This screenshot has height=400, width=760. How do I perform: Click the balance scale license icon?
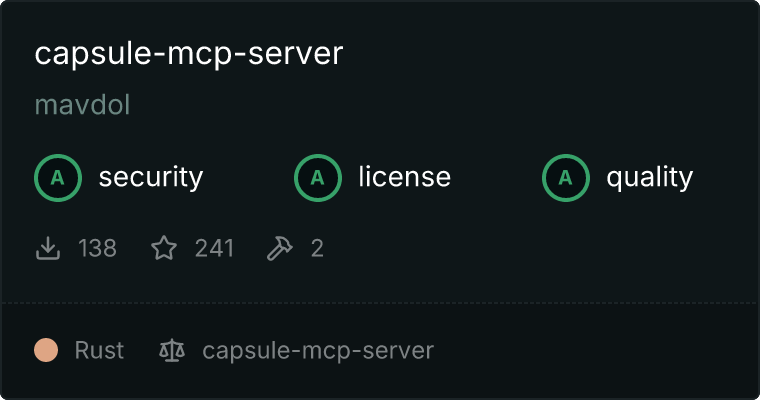[x=172, y=351]
